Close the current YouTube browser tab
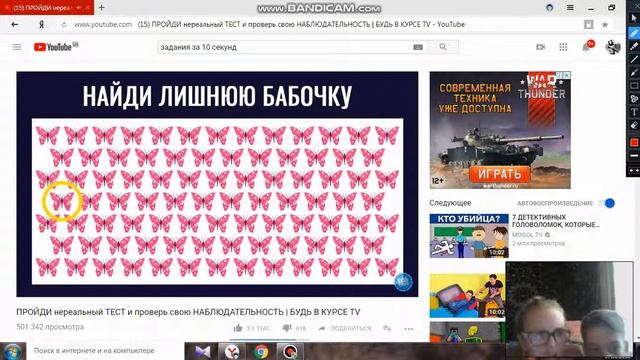 [x=87, y=7]
